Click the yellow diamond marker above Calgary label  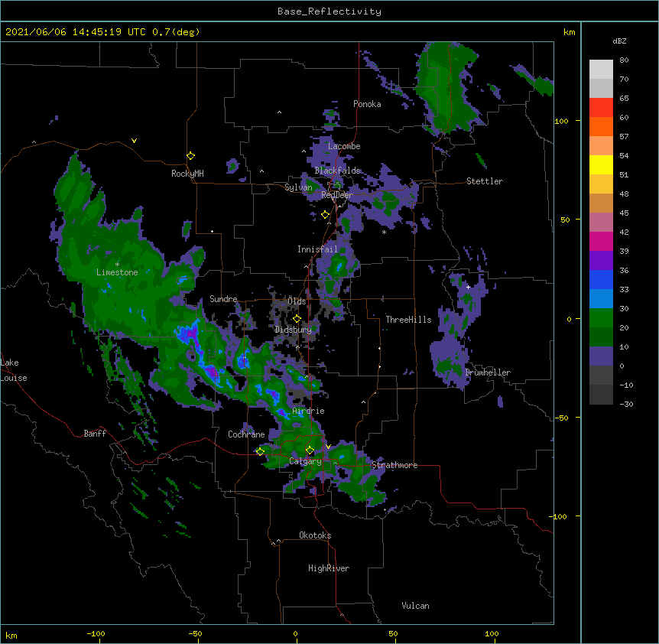point(310,450)
